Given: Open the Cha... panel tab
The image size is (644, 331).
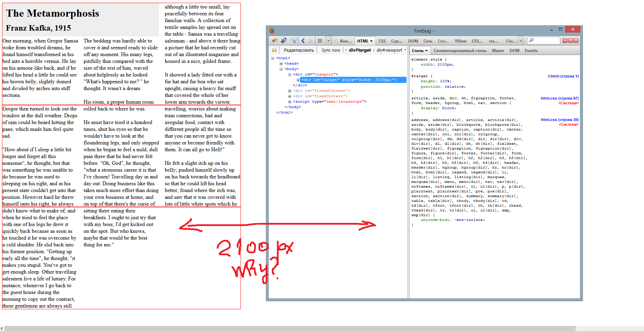Looking at the screenshot, I should 511,41.
